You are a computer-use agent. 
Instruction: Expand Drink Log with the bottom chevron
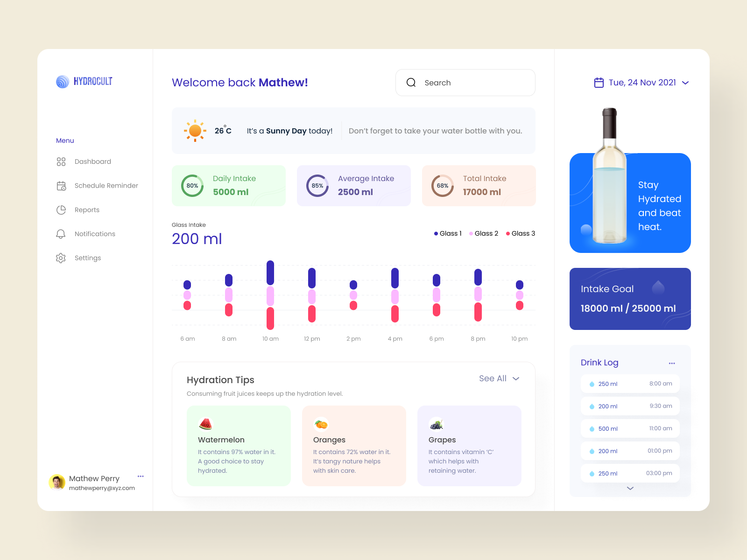coord(630,488)
